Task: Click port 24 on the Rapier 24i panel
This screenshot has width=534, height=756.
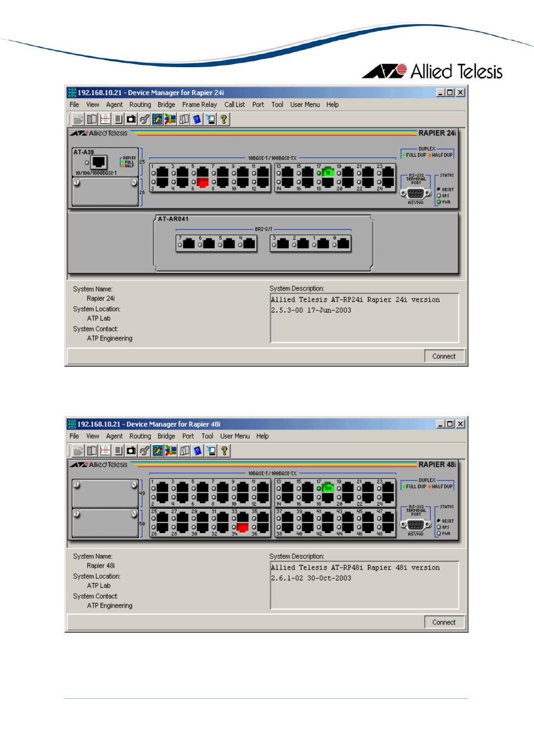Action: pos(388,182)
